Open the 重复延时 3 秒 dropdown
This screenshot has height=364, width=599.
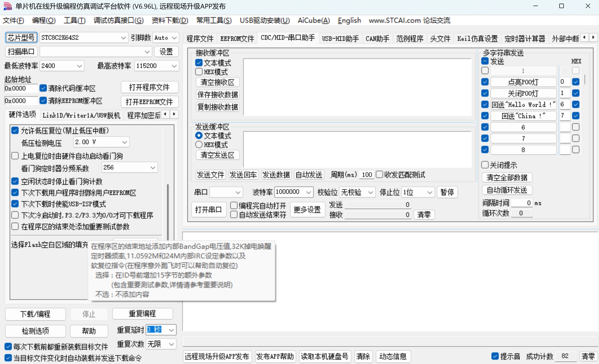161,330
